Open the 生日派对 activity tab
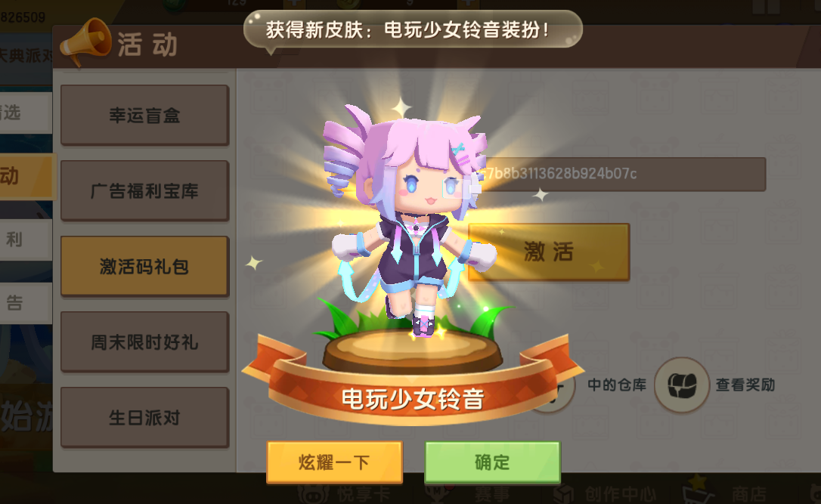 click(x=144, y=417)
